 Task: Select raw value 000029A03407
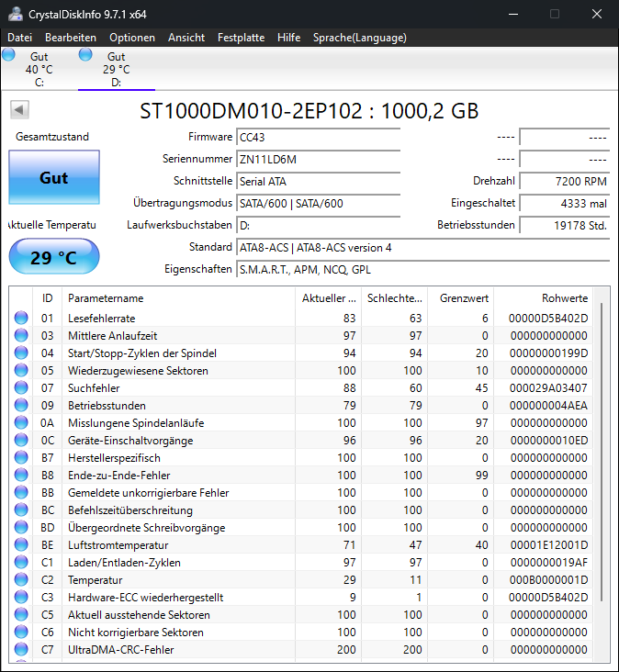(x=548, y=387)
